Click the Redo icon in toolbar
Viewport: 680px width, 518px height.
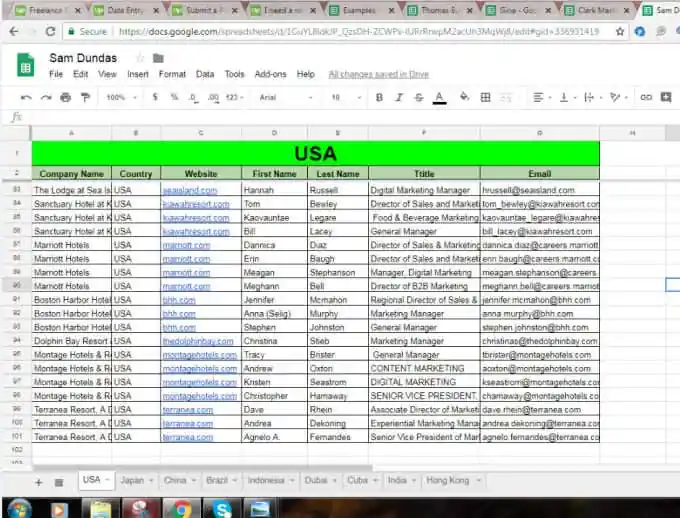tap(46, 98)
